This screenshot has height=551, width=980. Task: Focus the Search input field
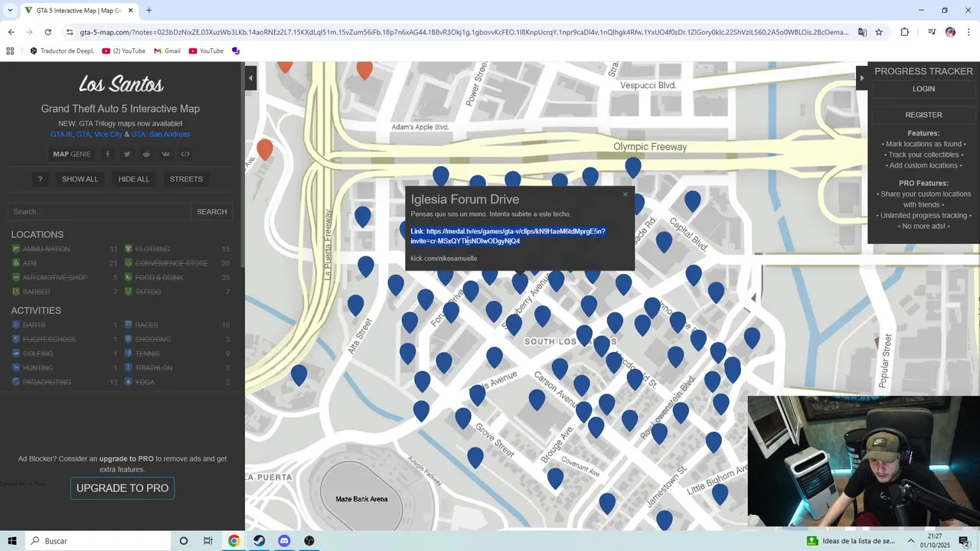[x=100, y=211]
